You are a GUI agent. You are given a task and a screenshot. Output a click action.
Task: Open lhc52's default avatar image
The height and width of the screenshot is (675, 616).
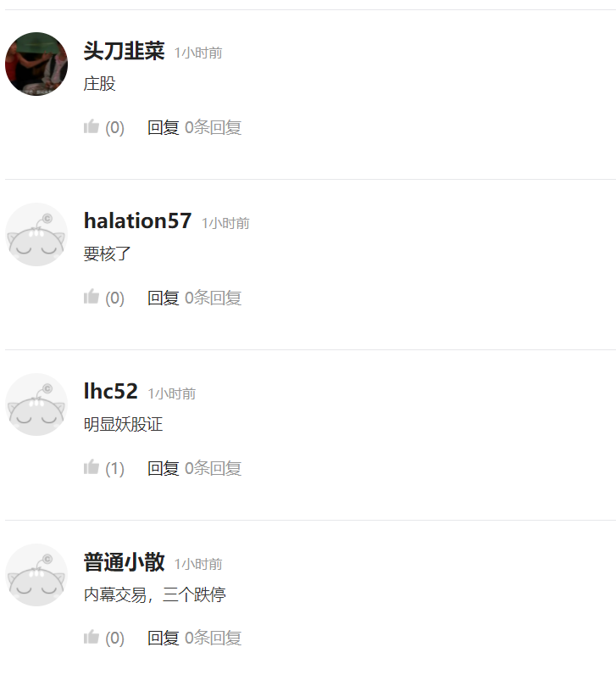click(36, 404)
